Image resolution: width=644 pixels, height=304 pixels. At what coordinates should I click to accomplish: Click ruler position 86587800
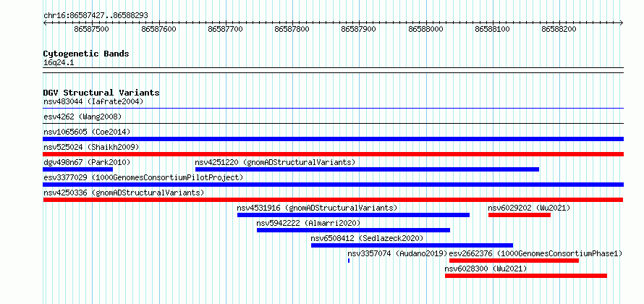coord(292,29)
